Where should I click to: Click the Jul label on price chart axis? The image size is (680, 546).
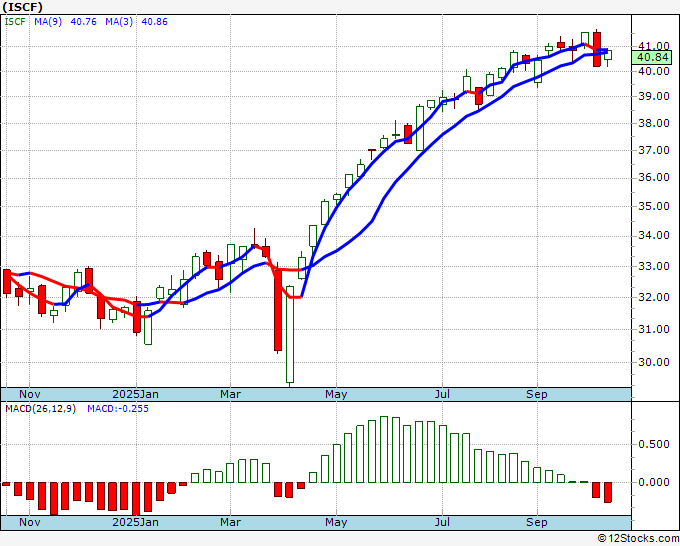point(442,394)
